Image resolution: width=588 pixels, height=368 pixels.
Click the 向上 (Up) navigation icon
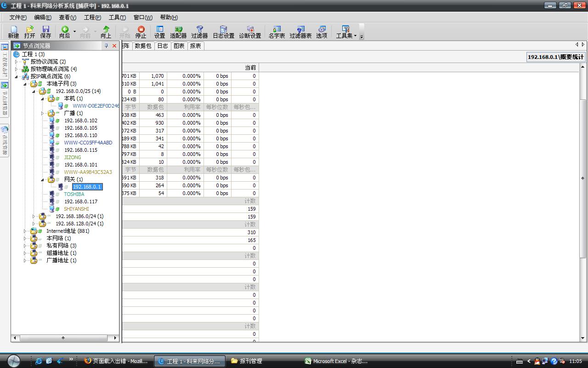point(106,32)
